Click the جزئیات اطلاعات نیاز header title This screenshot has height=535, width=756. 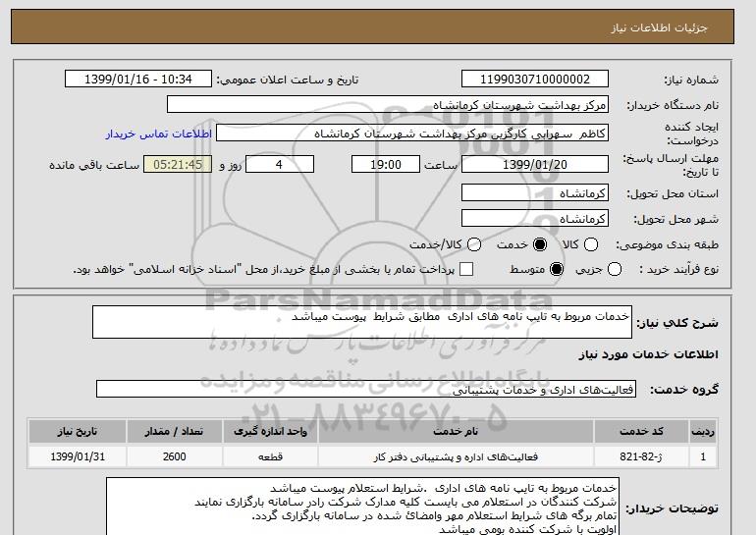(659, 27)
